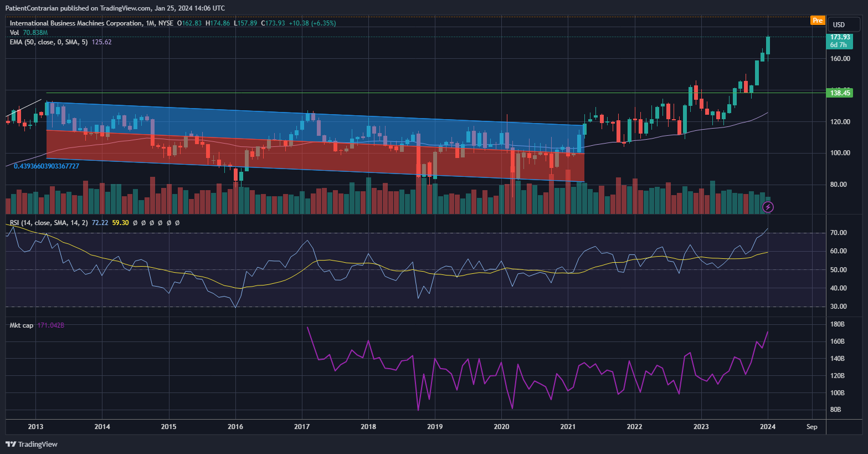Select the Vol indicator legend label
This screenshot has width=868, height=454.
(14, 33)
